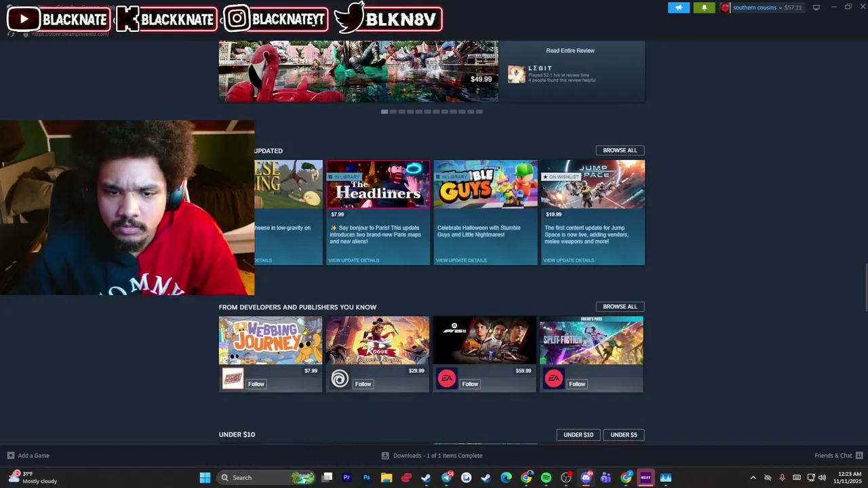Screen dimensions: 868x488
Task: Open the $49.99 featured game banner
Action: (x=358, y=71)
